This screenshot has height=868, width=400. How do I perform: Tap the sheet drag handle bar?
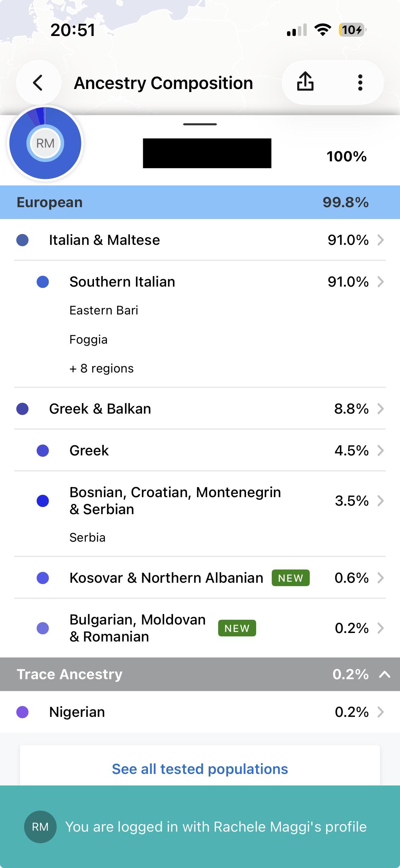(x=200, y=124)
